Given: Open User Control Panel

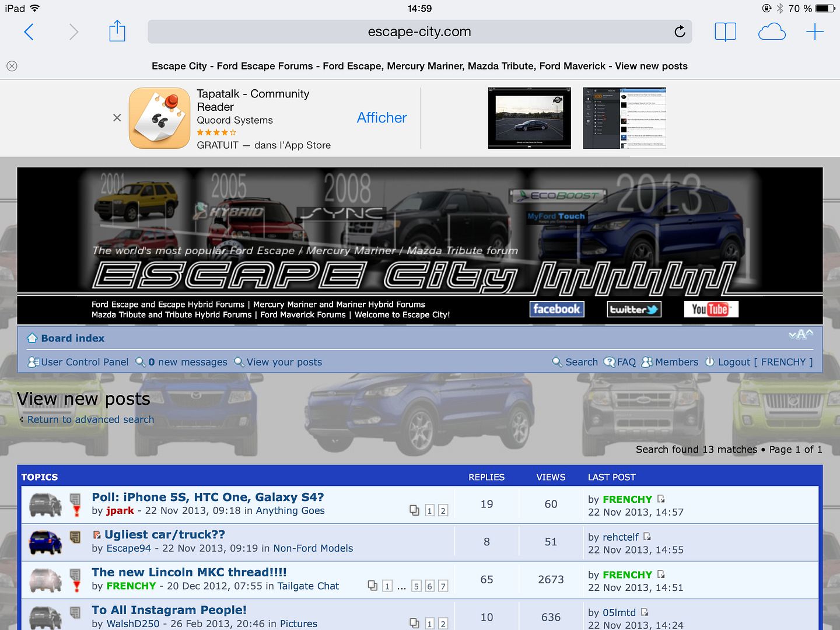Looking at the screenshot, I should 84,362.
